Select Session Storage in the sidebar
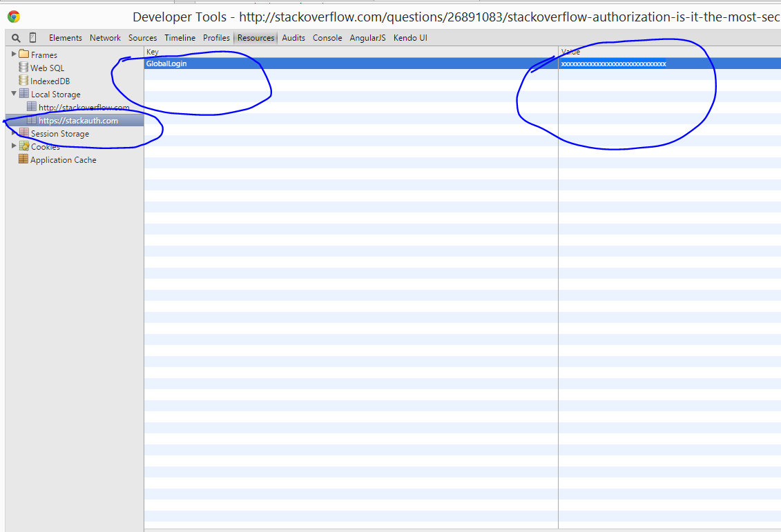 pos(60,134)
